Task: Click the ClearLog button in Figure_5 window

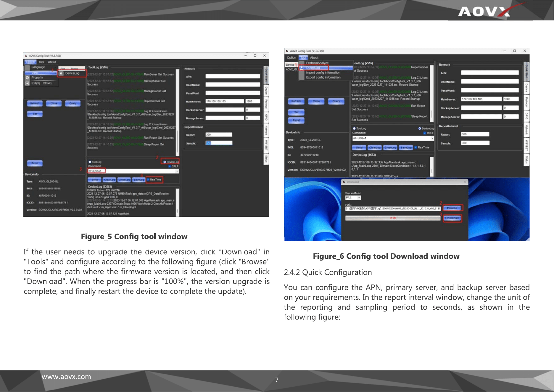Action: (x=109, y=180)
